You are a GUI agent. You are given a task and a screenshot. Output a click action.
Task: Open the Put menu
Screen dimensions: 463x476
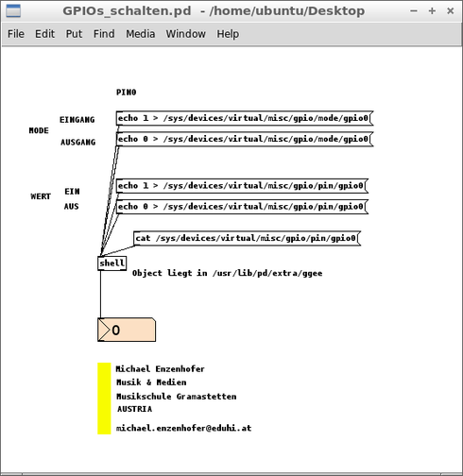pyautogui.click(x=74, y=34)
